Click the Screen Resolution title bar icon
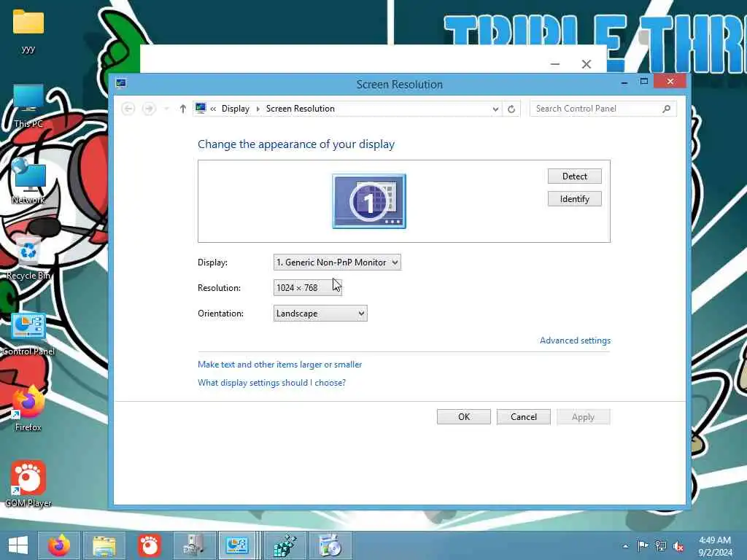 click(121, 83)
